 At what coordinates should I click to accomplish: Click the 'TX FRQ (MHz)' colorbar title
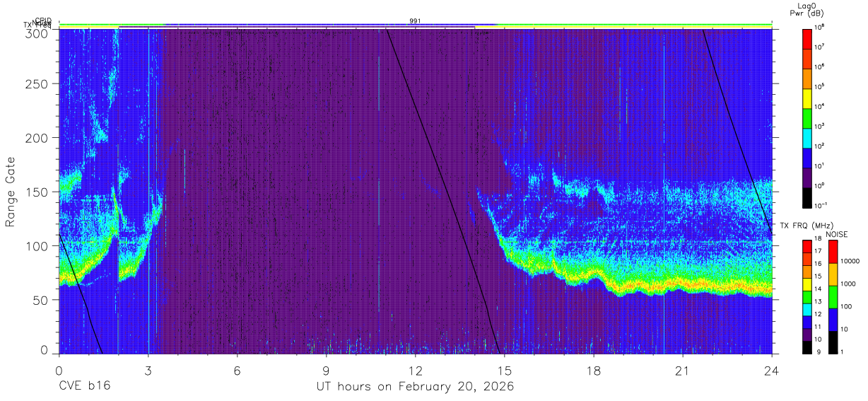806,226
